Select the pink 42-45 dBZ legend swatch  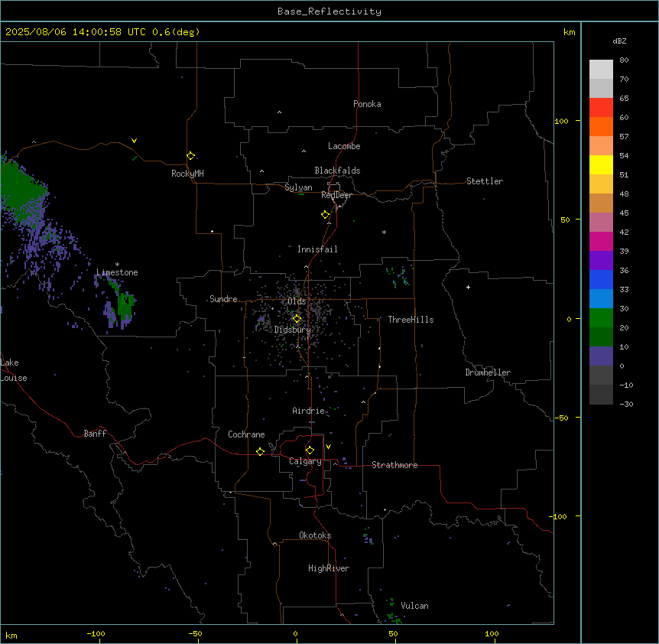coord(601,222)
